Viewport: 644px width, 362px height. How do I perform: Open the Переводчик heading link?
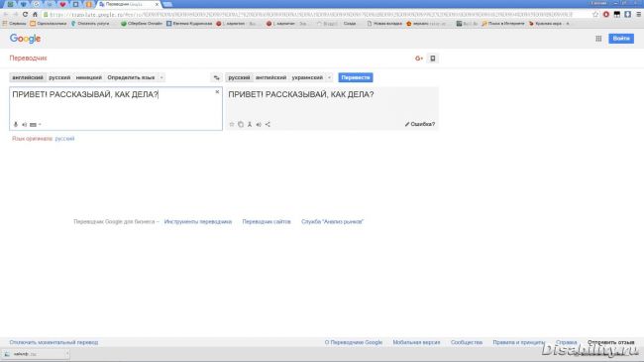point(28,58)
